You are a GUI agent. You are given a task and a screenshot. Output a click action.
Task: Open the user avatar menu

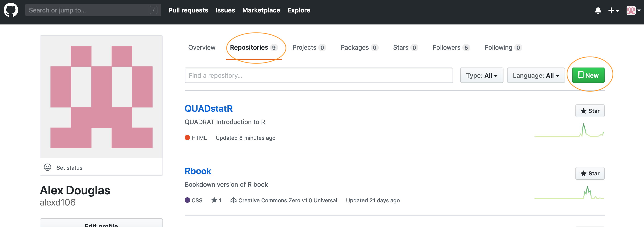(633, 10)
